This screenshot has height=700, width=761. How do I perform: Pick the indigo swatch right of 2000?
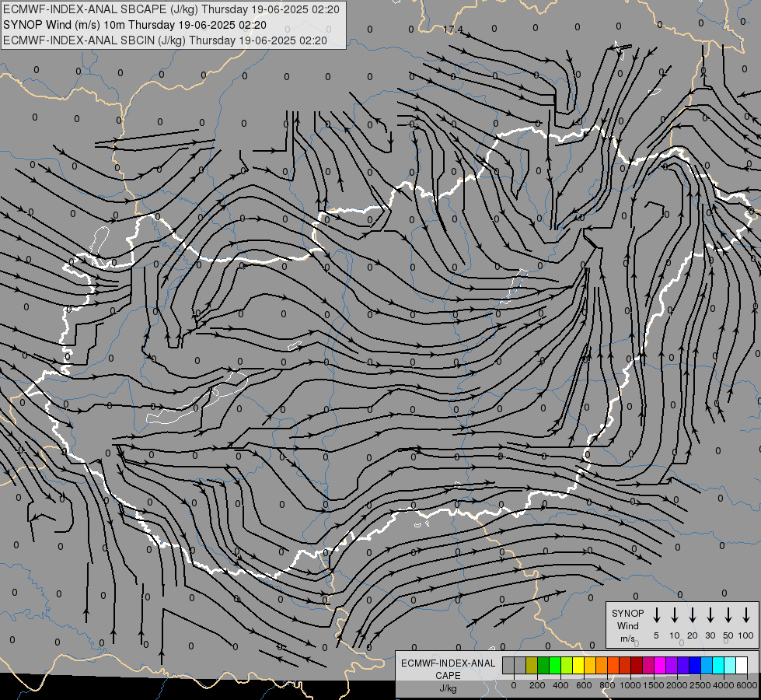[x=682, y=665]
